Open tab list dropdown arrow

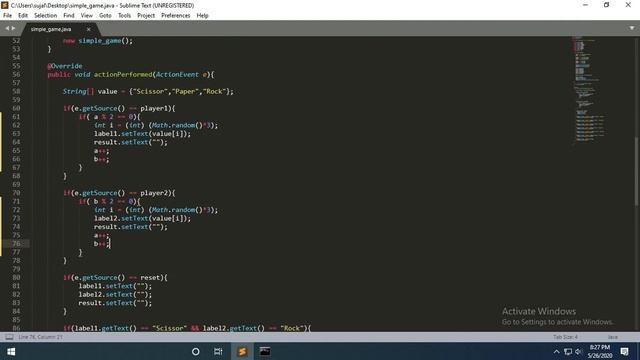pyautogui.click(x=632, y=28)
